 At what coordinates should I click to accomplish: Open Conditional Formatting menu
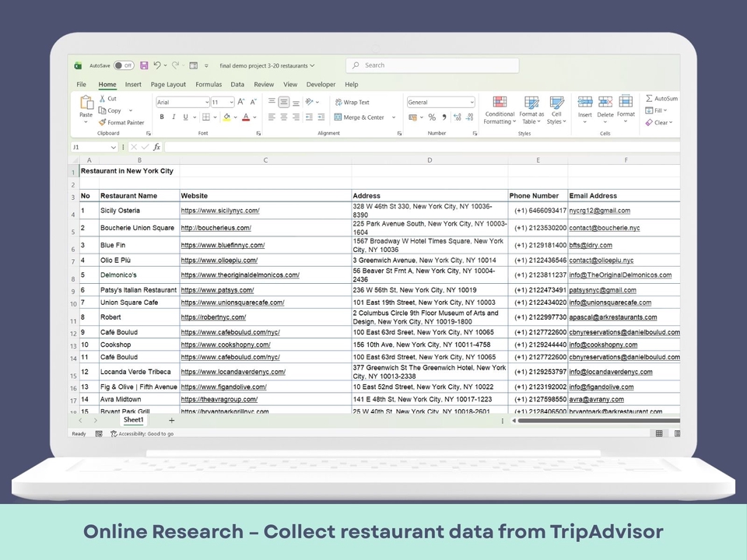[500, 110]
